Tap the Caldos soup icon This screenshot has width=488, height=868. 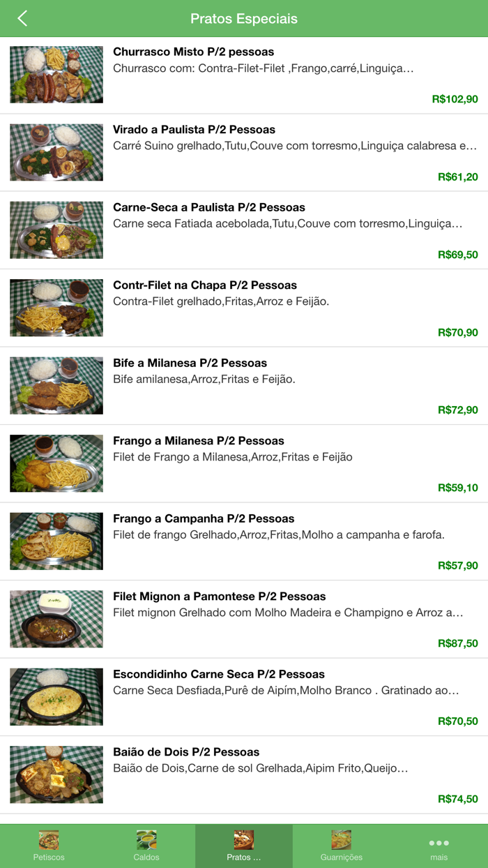(x=146, y=841)
